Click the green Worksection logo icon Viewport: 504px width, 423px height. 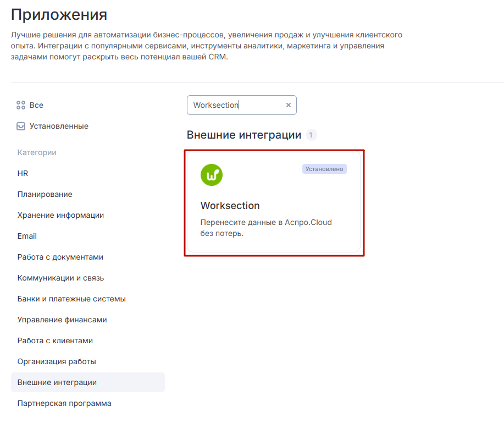pyautogui.click(x=212, y=175)
